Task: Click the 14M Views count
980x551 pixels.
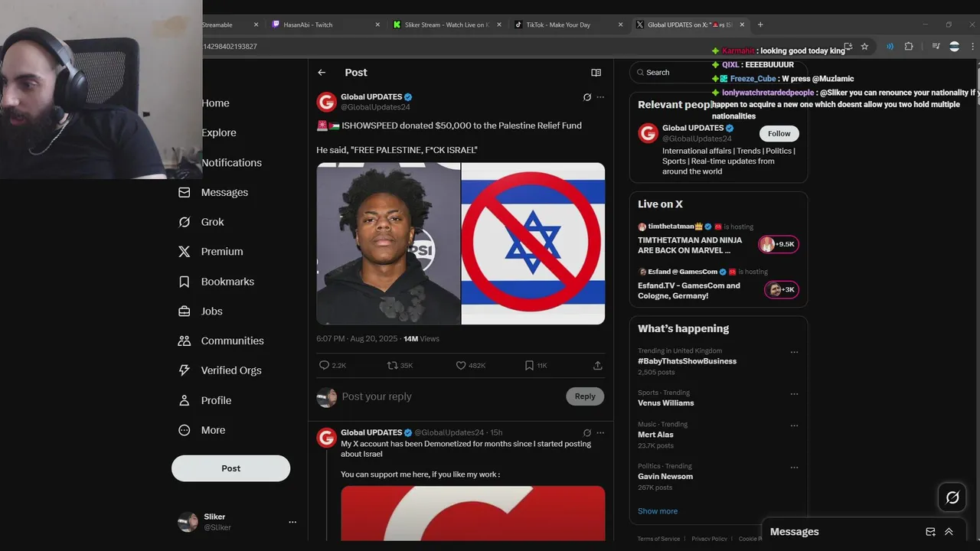Action: point(421,339)
